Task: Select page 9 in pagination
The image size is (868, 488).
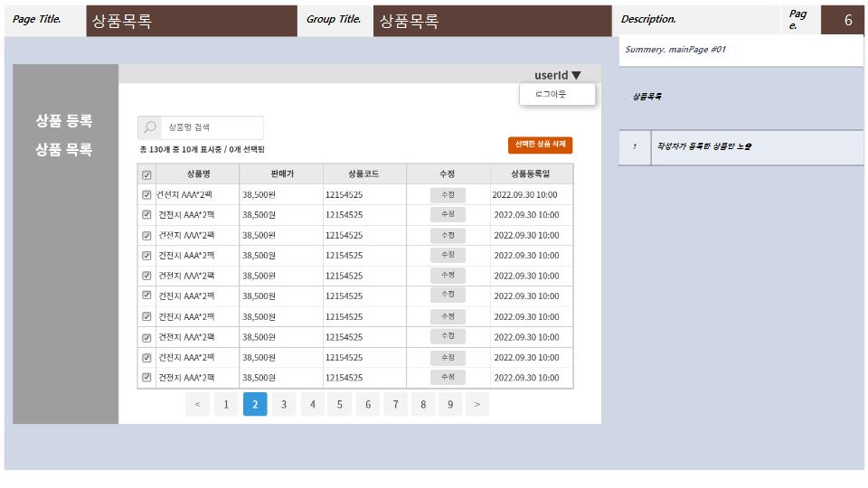Action: tap(450, 405)
